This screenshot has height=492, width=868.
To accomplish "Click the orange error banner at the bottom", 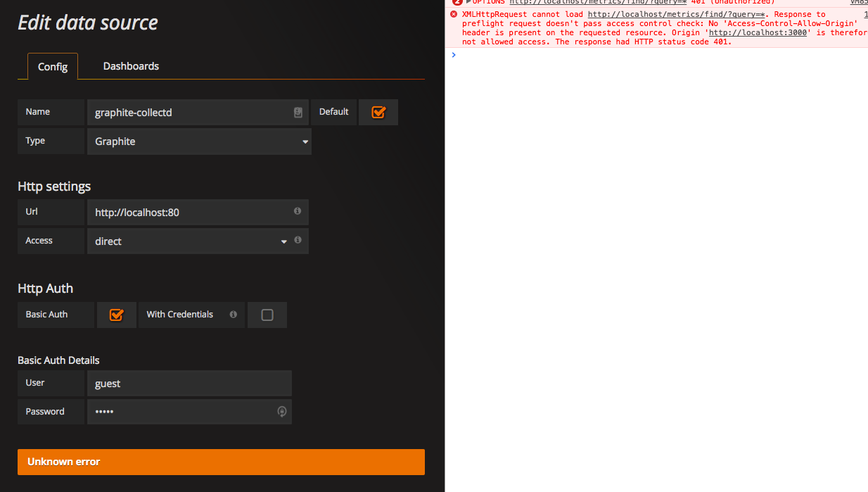I will pos(221,462).
